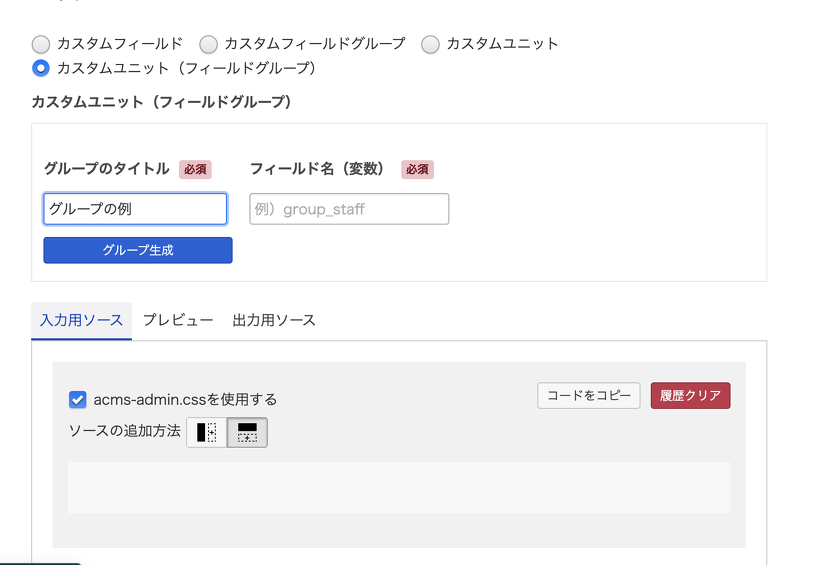Uncheck the acms-admin.cssを使用する checkbox

77,399
